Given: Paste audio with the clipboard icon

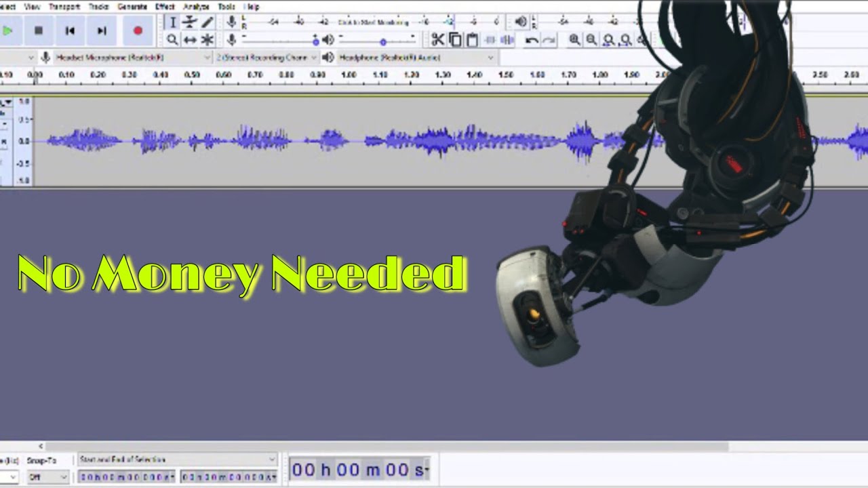Looking at the screenshot, I should click(x=473, y=40).
